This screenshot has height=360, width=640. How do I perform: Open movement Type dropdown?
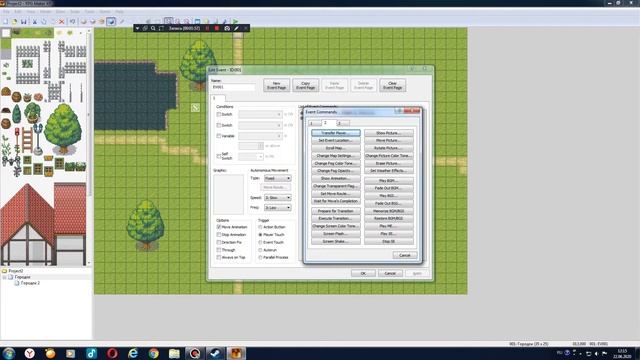(278, 178)
